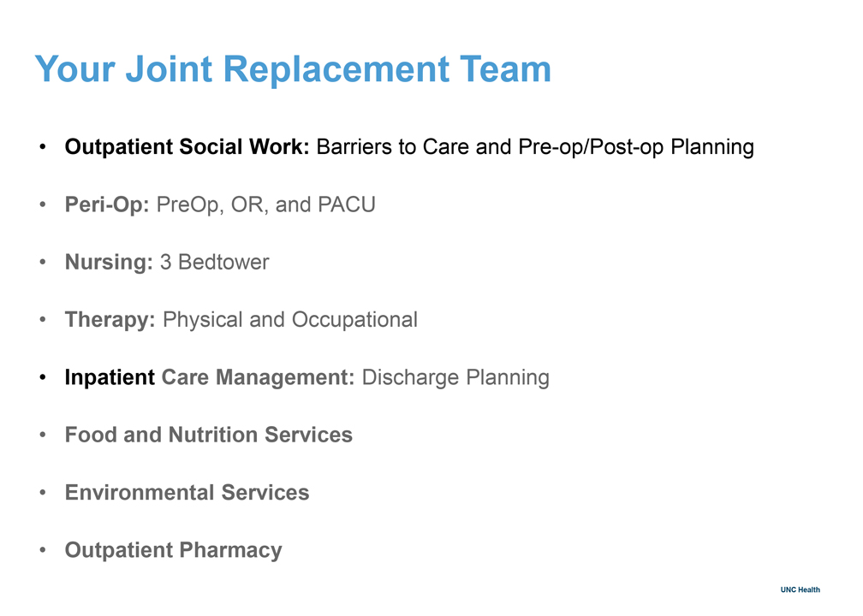Image resolution: width=863 pixels, height=616 pixels.
Task: Select the '3 Bedtower' text
Action: (x=215, y=263)
